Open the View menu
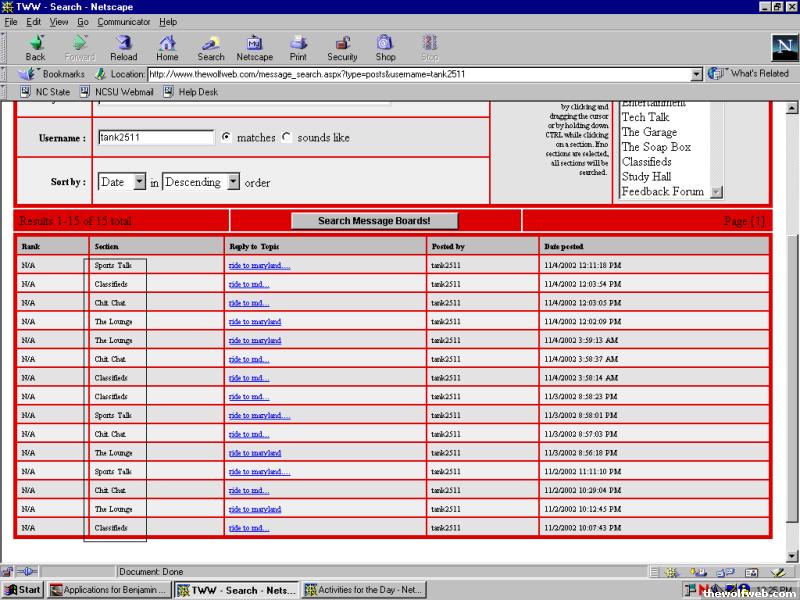800x600 pixels. click(x=59, y=21)
